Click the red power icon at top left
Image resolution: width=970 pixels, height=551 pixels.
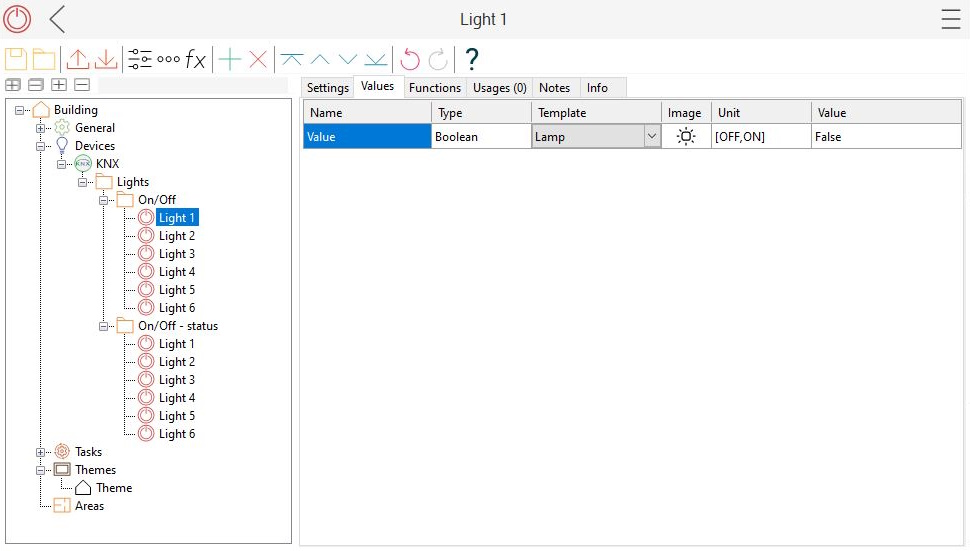(x=17, y=19)
